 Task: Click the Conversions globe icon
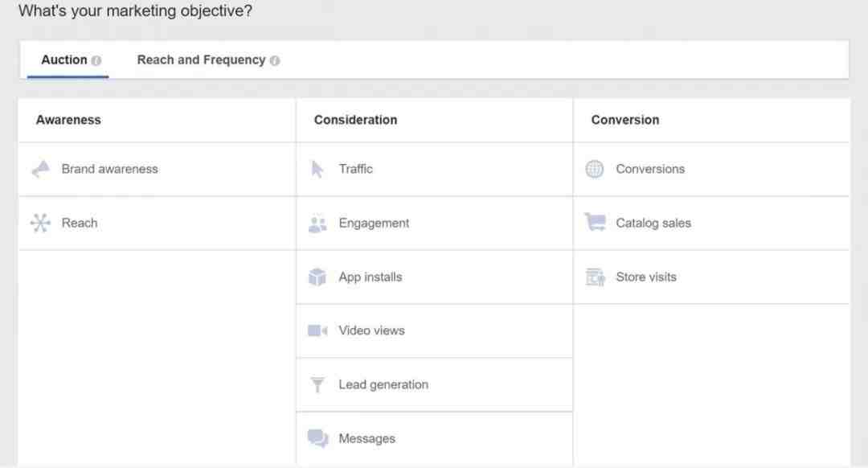(595, 170)
